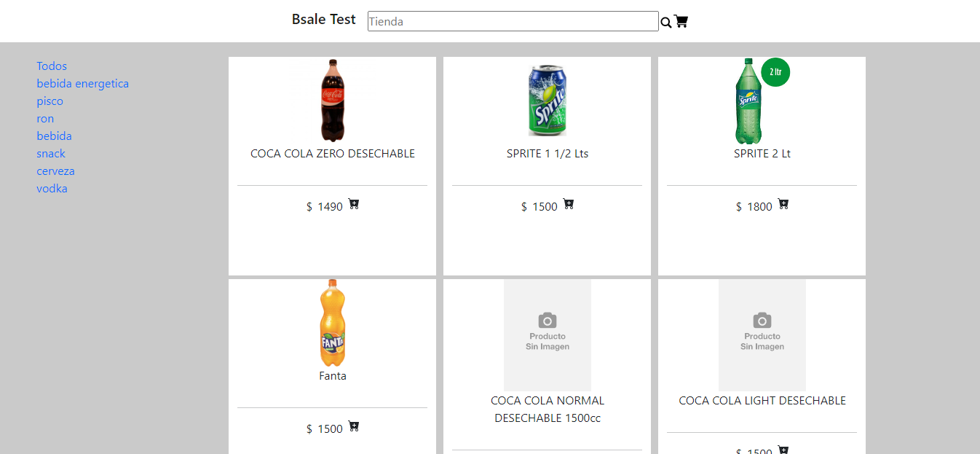Open the bebida energetica category
Screen dimensions: 980x454
[82, 83]
